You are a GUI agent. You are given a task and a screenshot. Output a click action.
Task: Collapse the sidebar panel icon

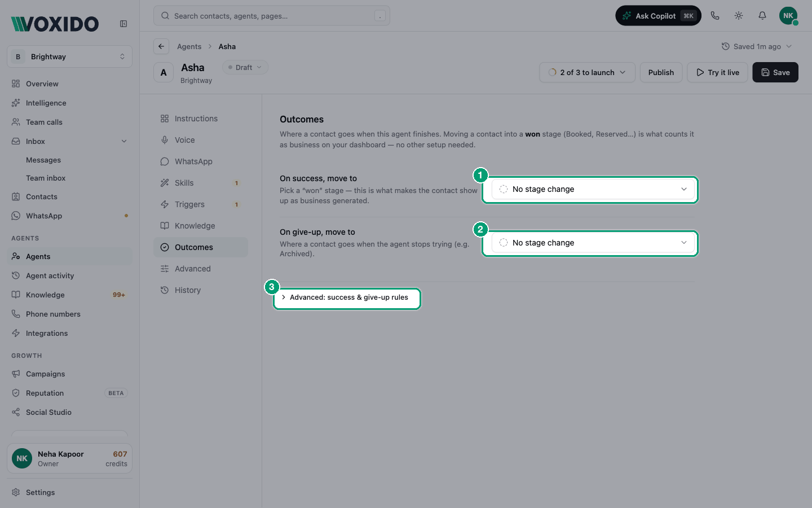[x=123, y=24]
